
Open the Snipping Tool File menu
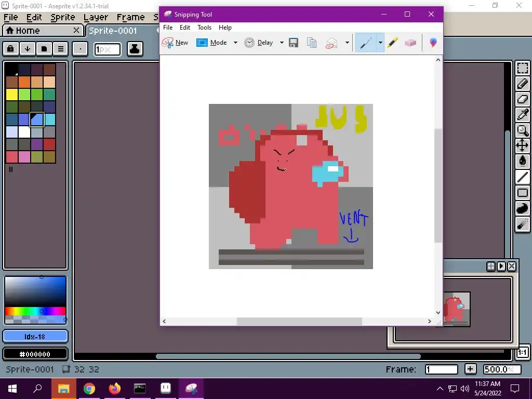pyautogui.click(x=168, y=28)
